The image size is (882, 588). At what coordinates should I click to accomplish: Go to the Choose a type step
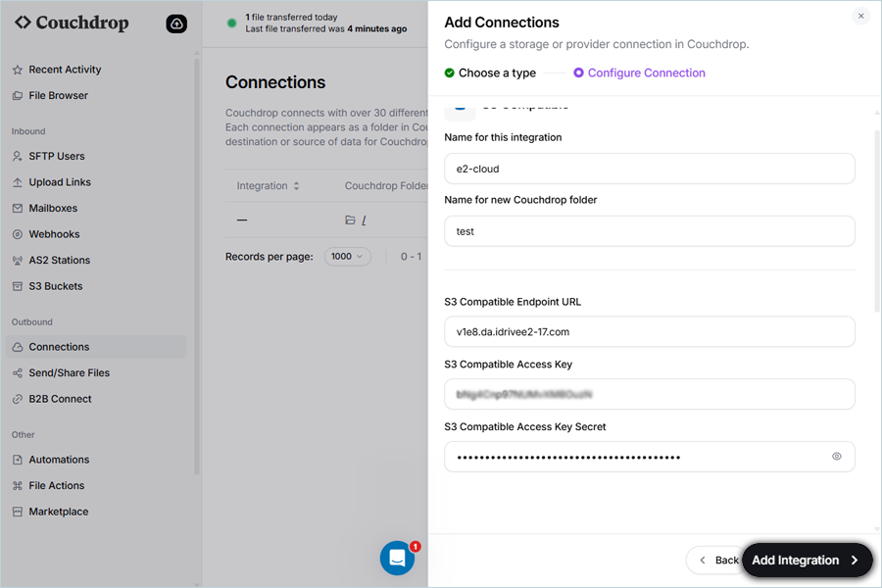tap(490, 73)
